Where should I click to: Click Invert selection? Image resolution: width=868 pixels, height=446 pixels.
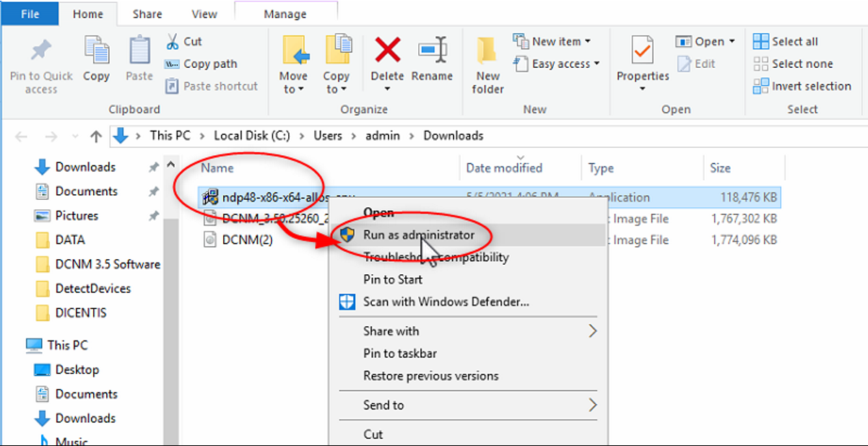[802, 86]
